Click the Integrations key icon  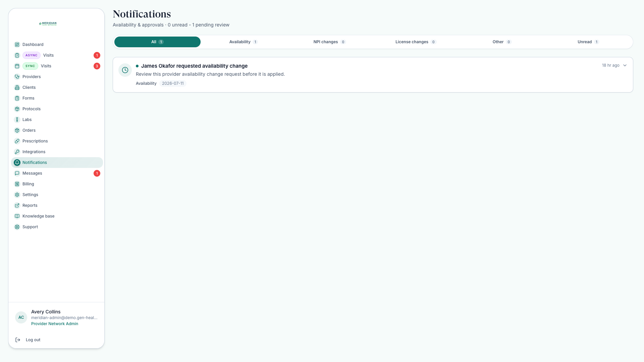[x=17, y=152]
